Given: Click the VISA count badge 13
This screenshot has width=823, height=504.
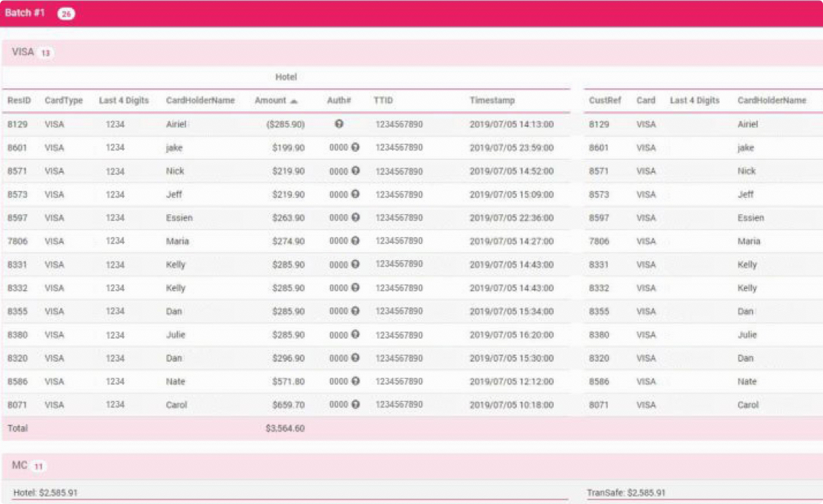Looking at the screenshot, I should click(46, 53).
